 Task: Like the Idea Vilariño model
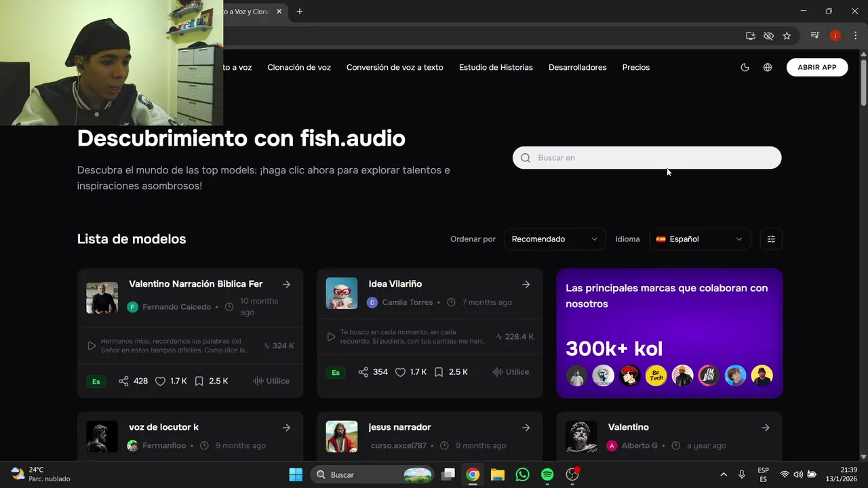coord(400,372)
